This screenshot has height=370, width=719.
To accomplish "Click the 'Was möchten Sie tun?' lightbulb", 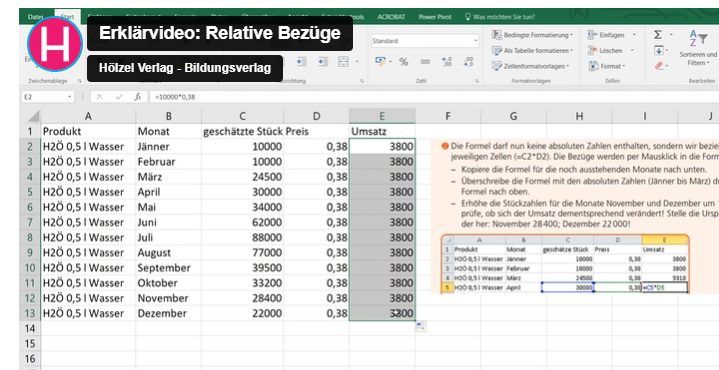I will coord(468,17).
